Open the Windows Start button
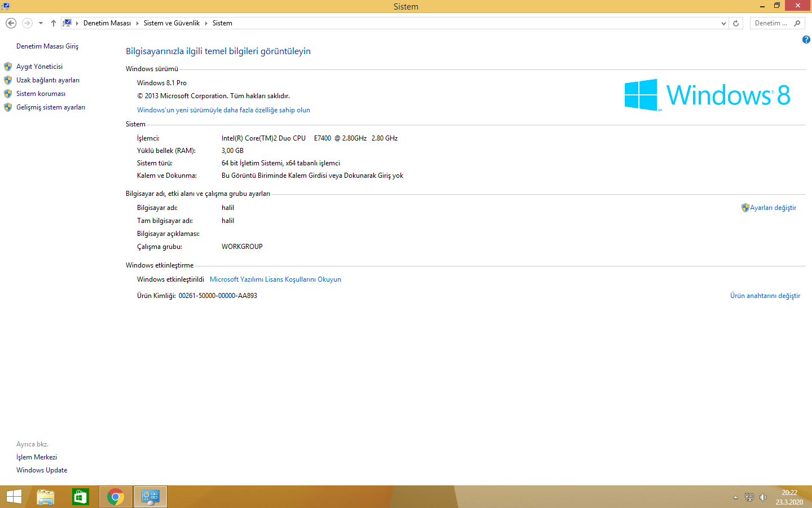 [14, 497]
